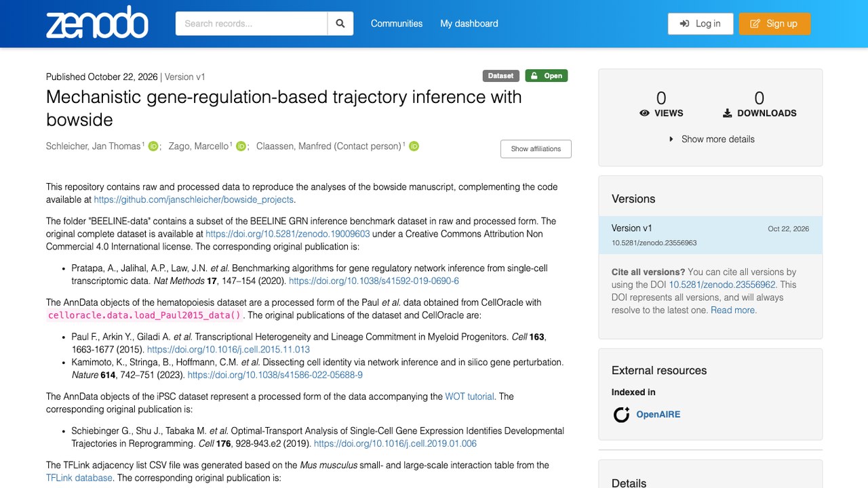Screen dimensions: 868x488
Task: Open the OpenAIRE link
Action: [658, 415]
